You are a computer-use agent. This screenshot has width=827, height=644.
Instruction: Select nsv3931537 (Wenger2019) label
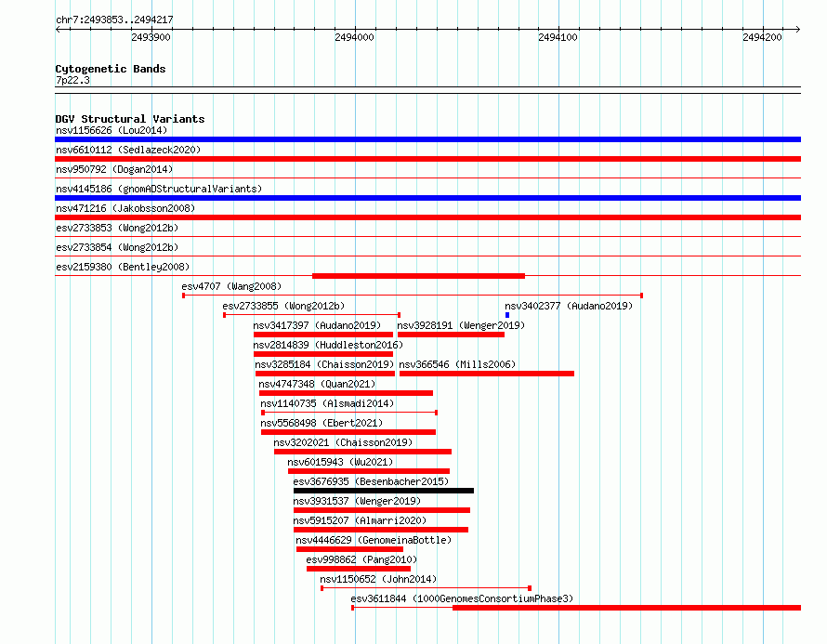tap(357, 501)
